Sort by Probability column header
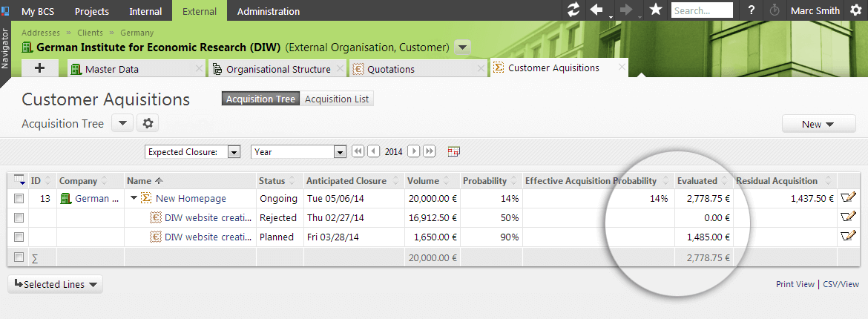This screenshot has width=868, height=319. tap(485, 180)
